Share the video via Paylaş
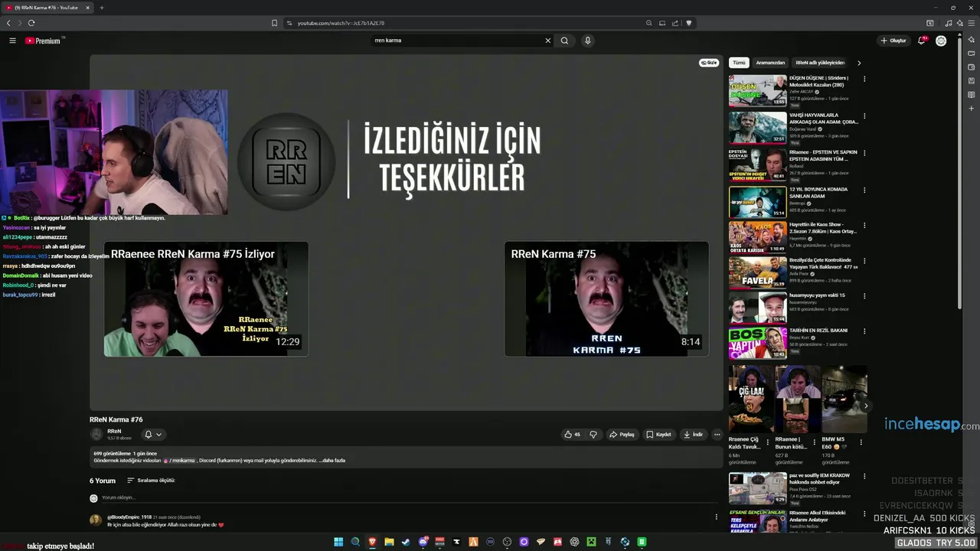The image size is (980, 551). pos(622,434)
